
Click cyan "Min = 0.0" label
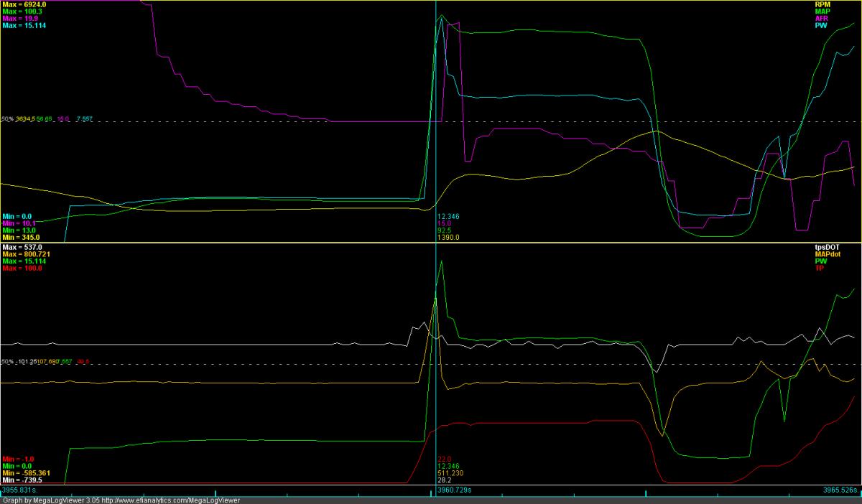coord(17,215)
